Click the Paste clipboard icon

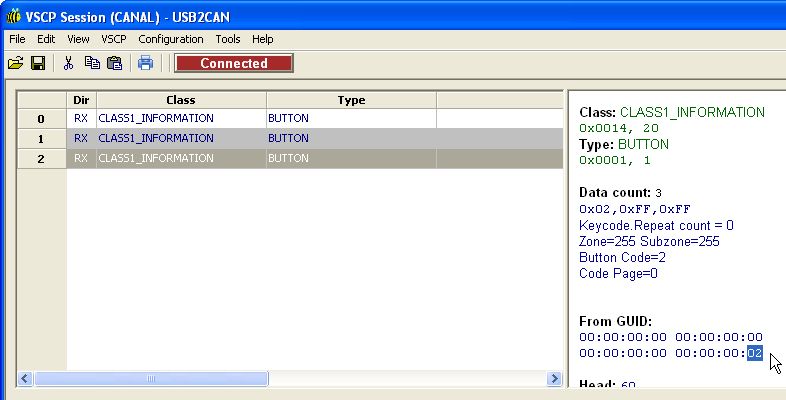point(114,63)
